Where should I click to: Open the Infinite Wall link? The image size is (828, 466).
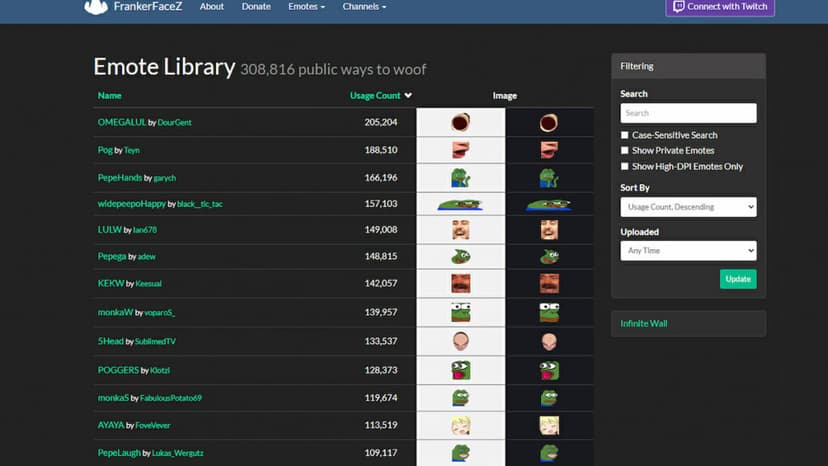click(644, 324)
